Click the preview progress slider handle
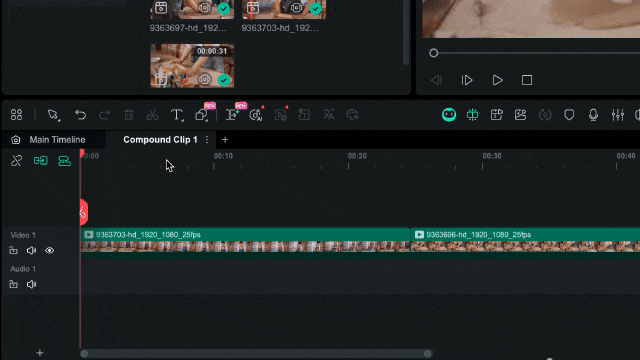Viewport: 640px width, 360px height. pyautogui.click(x=433, y=53)
